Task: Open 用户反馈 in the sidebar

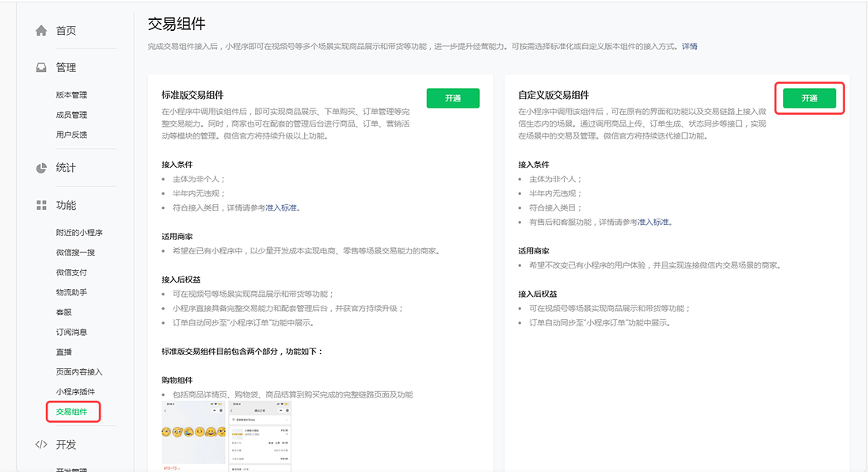Action: (71, 135)
